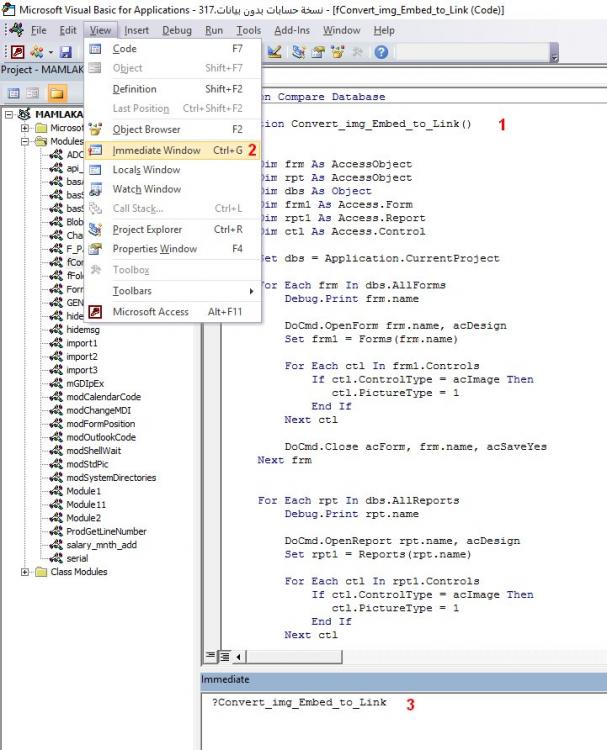This screenshot has height=750, width=607.
Task: Open the Help menu
Action: [384, 31]
